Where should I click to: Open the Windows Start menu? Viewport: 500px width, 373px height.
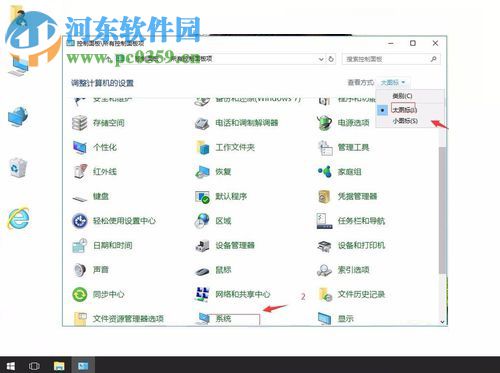pyautogui.click(x=11, y=366)
